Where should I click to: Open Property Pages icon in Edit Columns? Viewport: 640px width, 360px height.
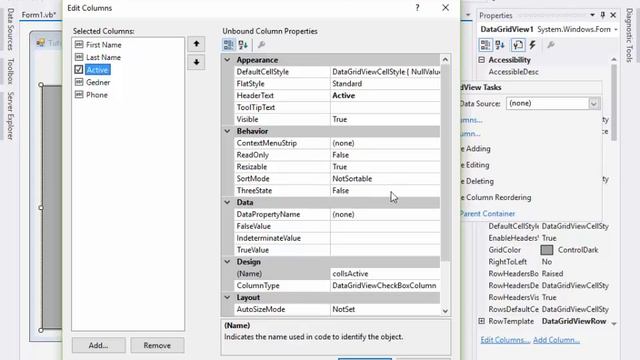(x=261, y=44)
